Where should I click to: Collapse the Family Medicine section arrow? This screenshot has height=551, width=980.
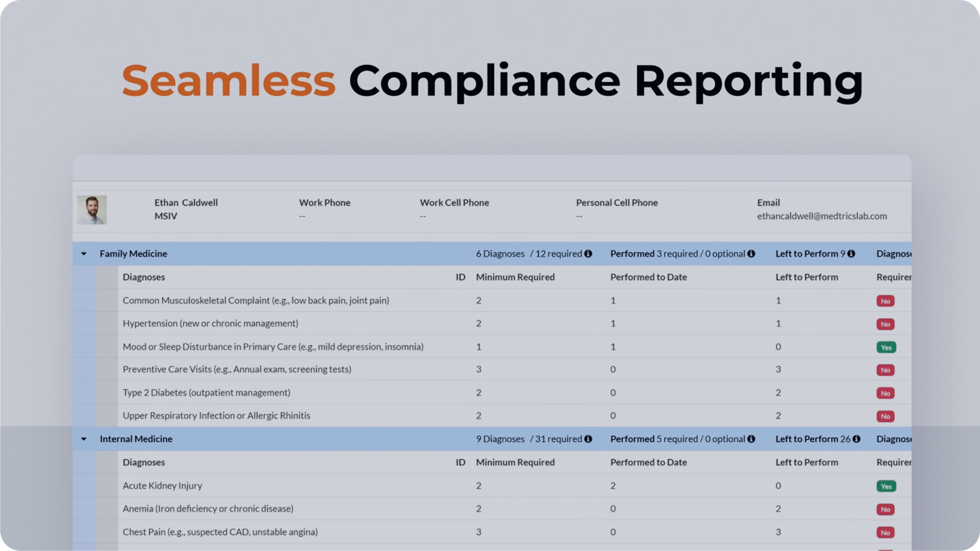point(84,254)
